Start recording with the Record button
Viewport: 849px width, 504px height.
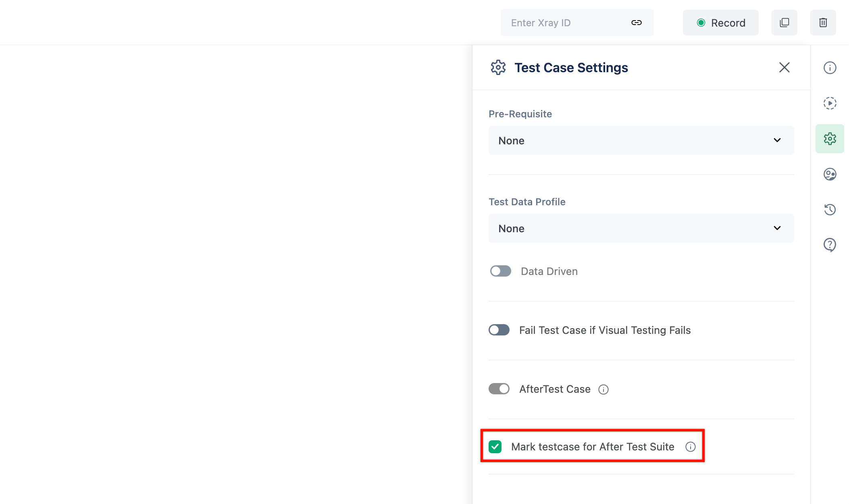[720, 23]
